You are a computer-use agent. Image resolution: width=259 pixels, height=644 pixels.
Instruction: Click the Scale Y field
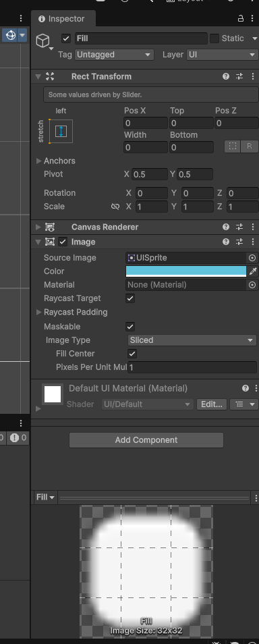click(x=197, y=206)
